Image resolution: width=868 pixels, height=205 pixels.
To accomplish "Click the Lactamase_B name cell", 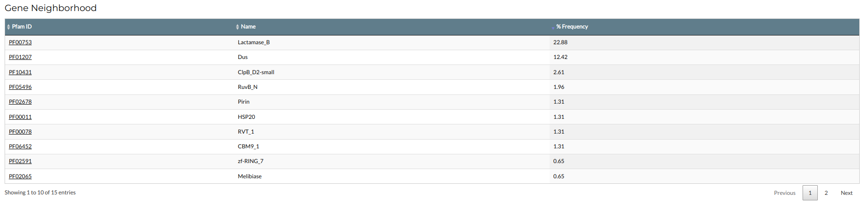I will [x=254, y=42].
